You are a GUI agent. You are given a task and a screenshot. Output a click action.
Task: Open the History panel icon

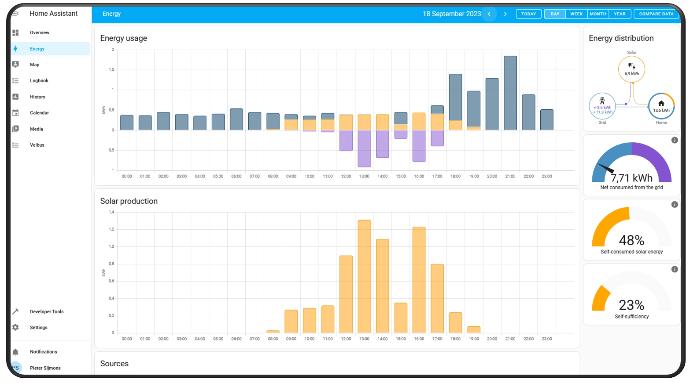pos(16,96)
